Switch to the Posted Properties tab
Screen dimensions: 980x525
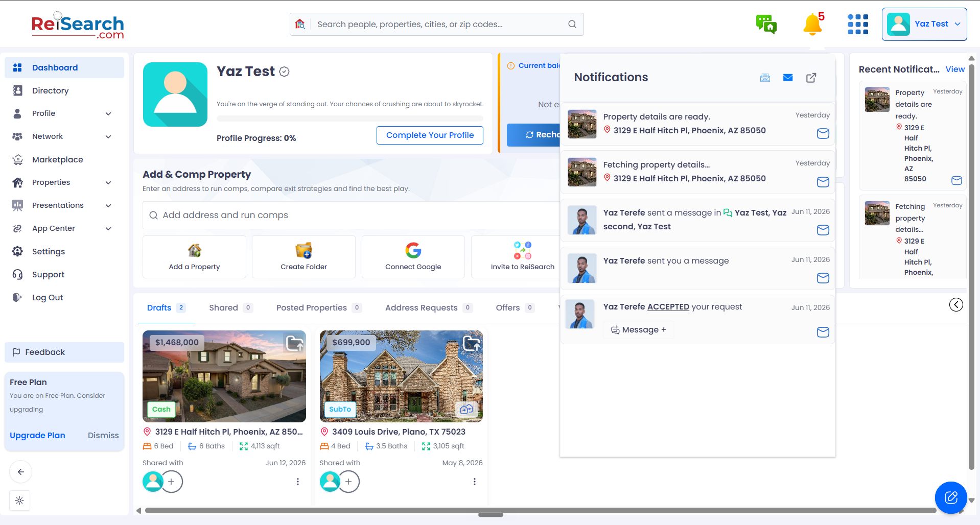(x=319, y=307)
